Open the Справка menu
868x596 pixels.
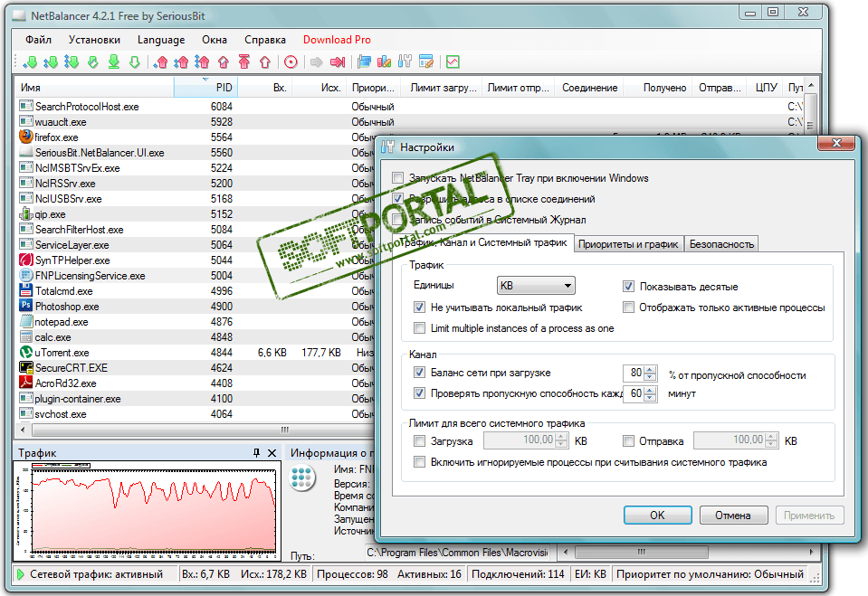pos(265,40)
